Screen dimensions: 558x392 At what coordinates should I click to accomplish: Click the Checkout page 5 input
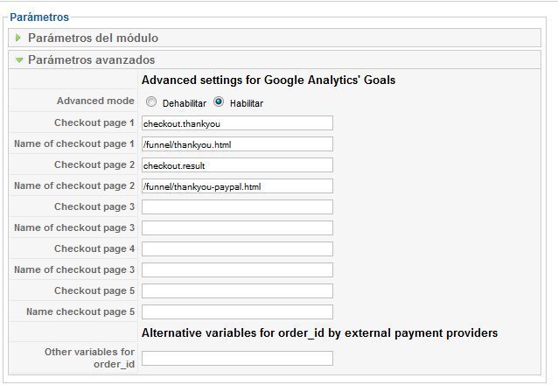[237, 291]
